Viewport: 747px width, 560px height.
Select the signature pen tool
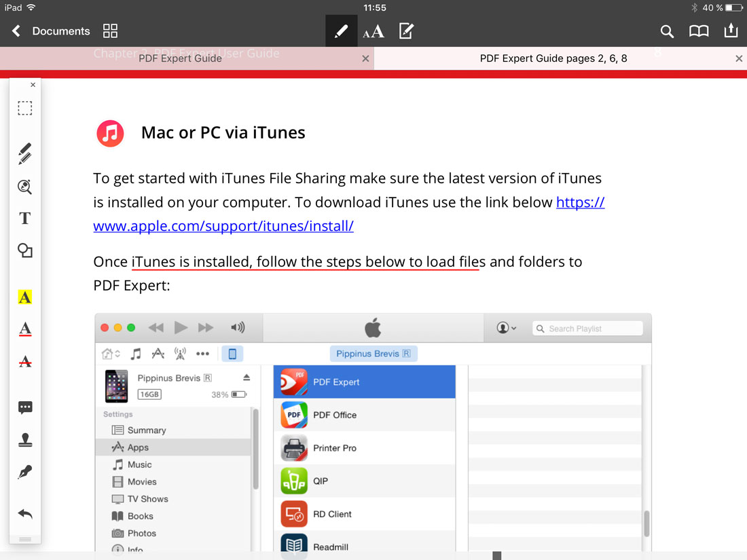pos(24,472)
